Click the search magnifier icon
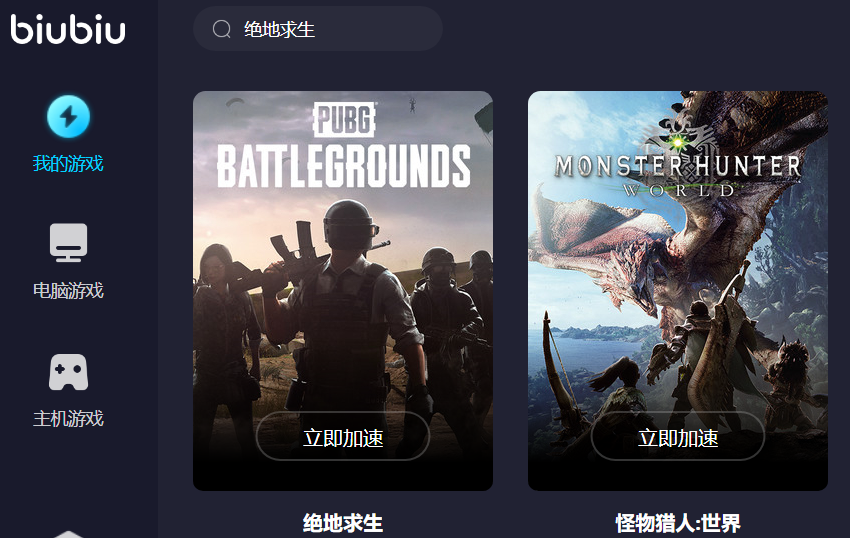 pos(222,29)
